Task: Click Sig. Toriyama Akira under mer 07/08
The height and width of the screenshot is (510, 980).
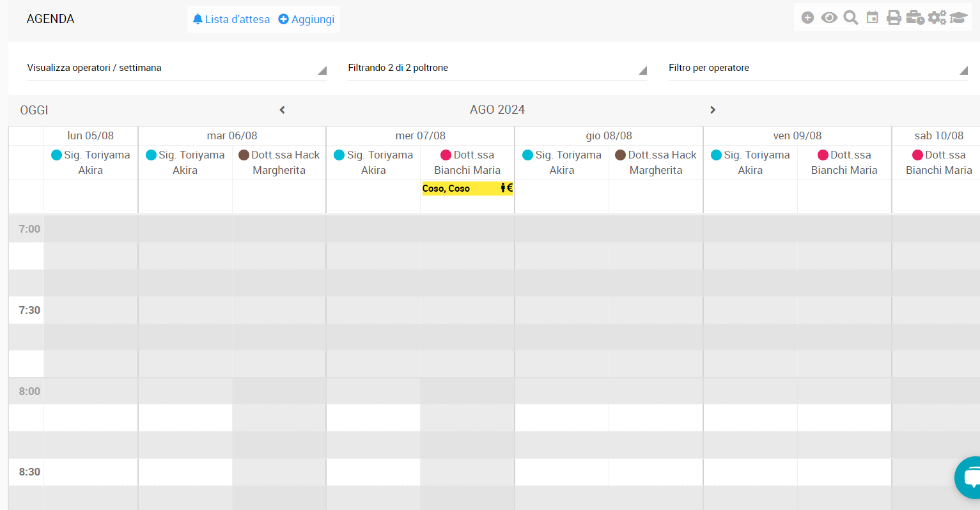Action: tap(373, 162)
